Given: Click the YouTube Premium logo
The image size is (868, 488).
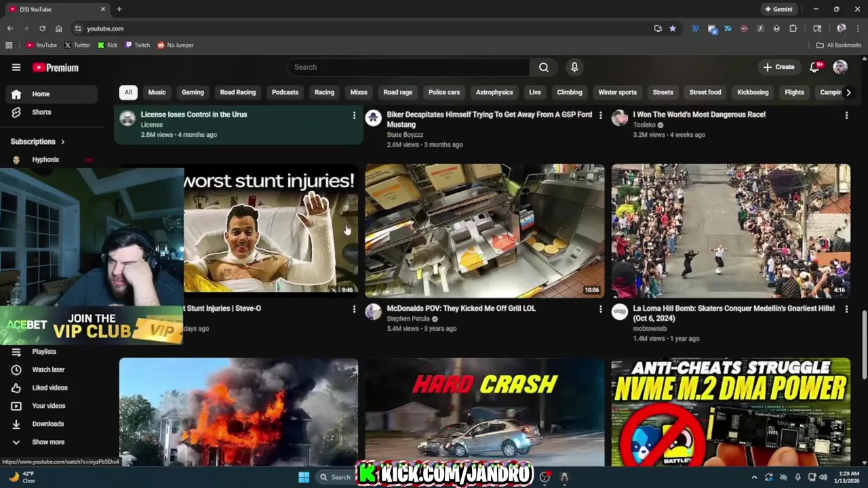Looking at the screenshot, I should coord(56,67).
